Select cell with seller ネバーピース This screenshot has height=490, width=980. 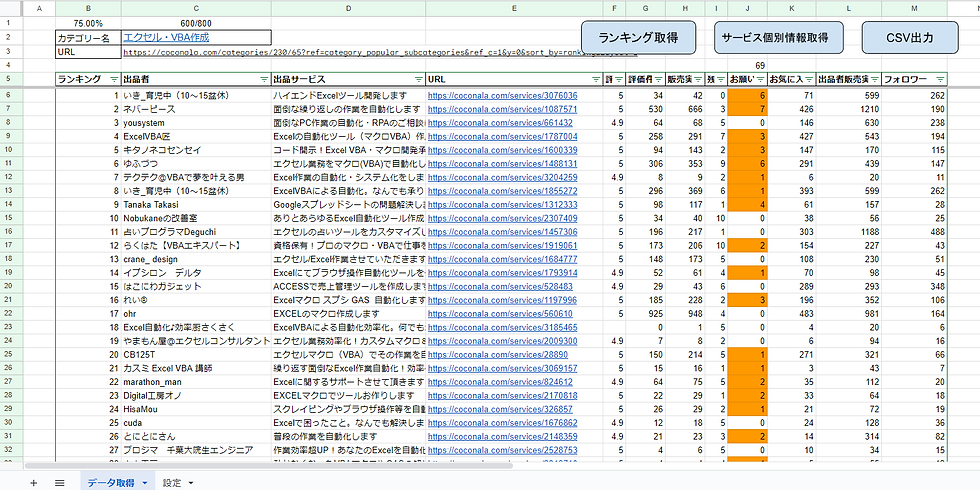pyautogui.click(x=196, y=109)
